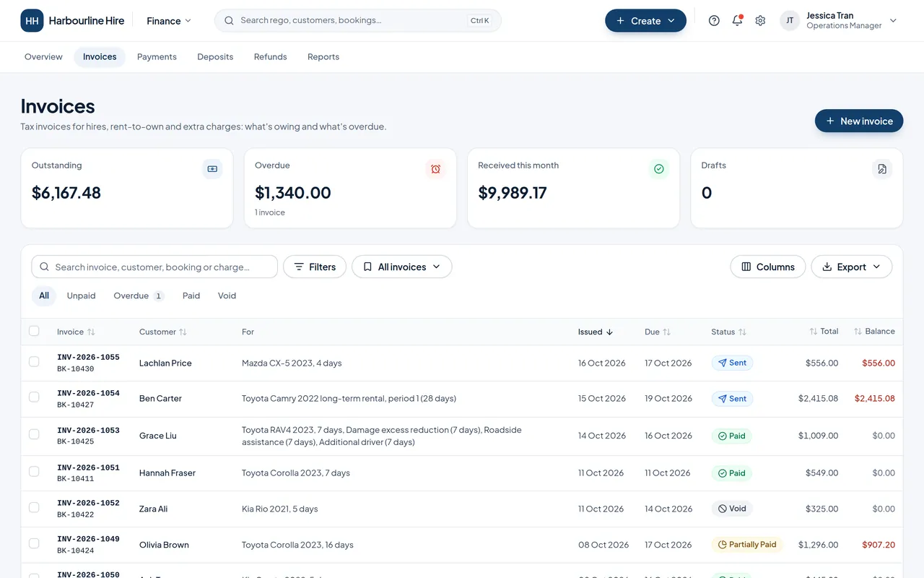Sort by the Balance column arrows

[858, 332]
